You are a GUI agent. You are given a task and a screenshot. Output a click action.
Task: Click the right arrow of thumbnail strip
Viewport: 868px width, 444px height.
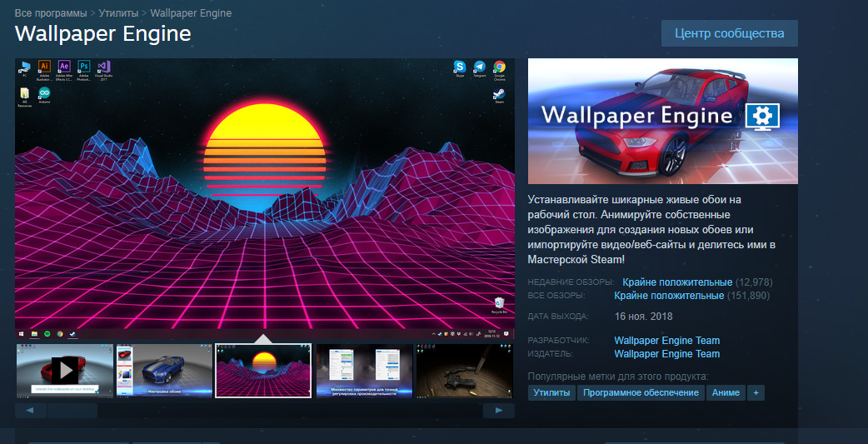[499, 410]
